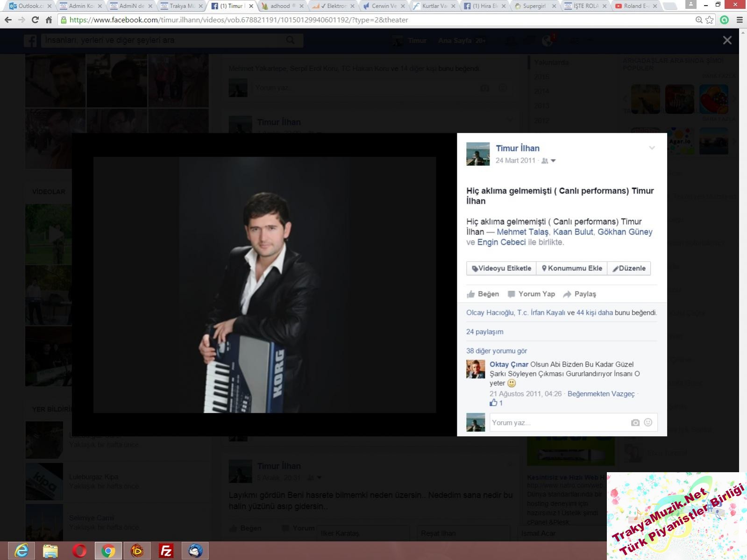The height and width of the screenshot is (560, 747).
Task: Reload the page in Chrome
Action: coord(35,20)
